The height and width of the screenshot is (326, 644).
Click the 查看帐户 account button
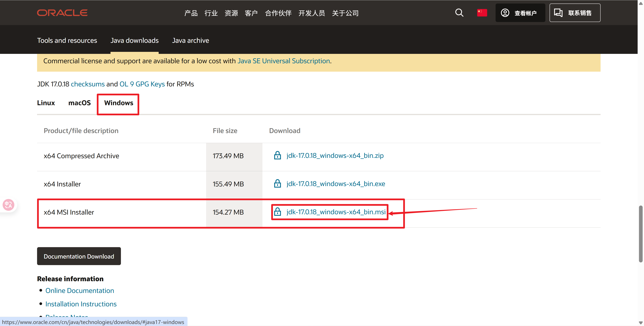point(520,13)
